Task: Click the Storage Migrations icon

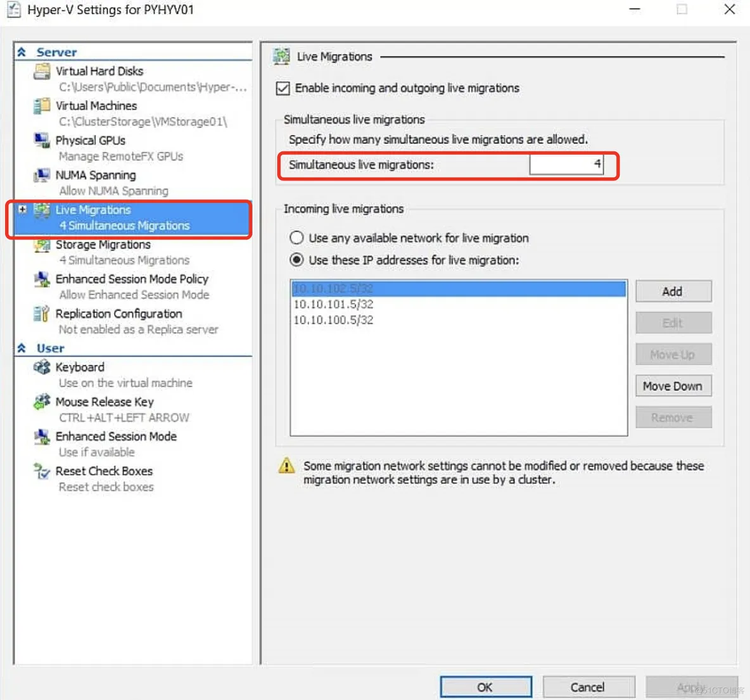Action: [x=42, y=245]
